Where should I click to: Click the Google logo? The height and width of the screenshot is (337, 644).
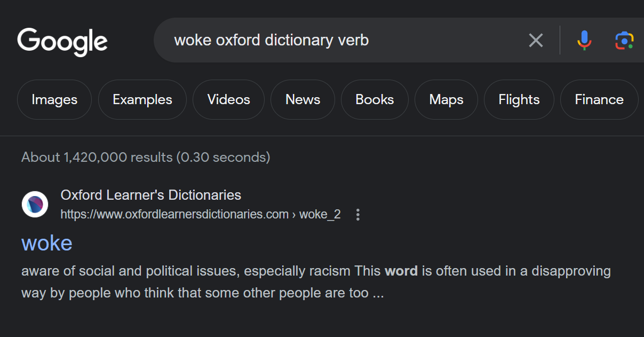[62, 41]
